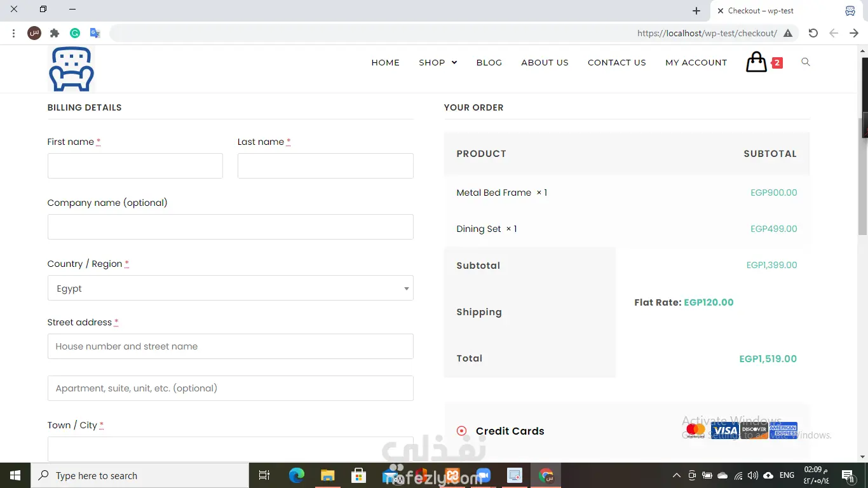Click the Dining Set product row
Screen dimensions: 868x488
[x=627, y=229]
